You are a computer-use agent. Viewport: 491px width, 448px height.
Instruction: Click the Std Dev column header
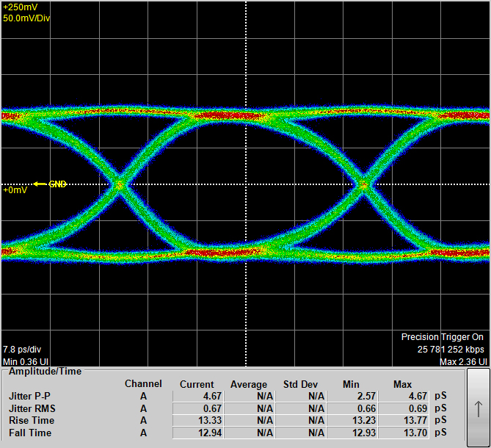(x=301, y=384)
